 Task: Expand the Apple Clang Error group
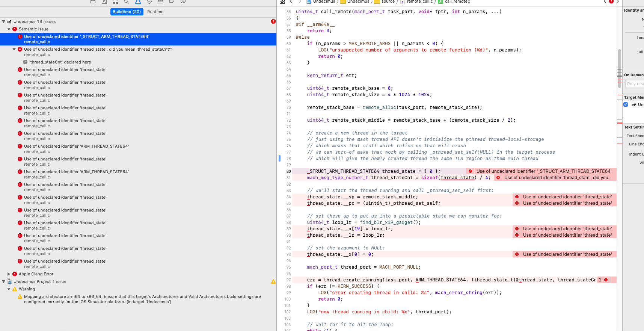click(9, 274)
